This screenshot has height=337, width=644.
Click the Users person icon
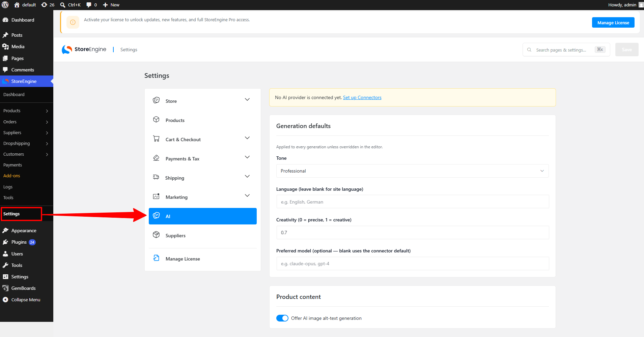[5, 254]
